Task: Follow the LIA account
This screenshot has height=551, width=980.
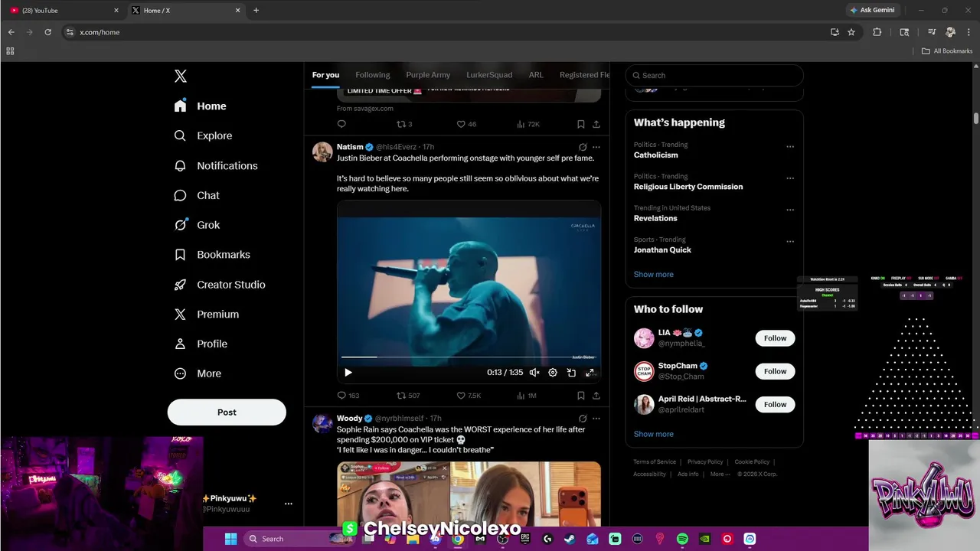Action: [775, 338]
